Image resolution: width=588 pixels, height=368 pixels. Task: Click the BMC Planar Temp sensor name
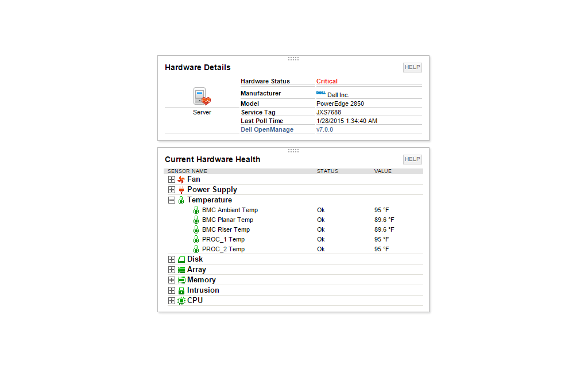point(227,220)
